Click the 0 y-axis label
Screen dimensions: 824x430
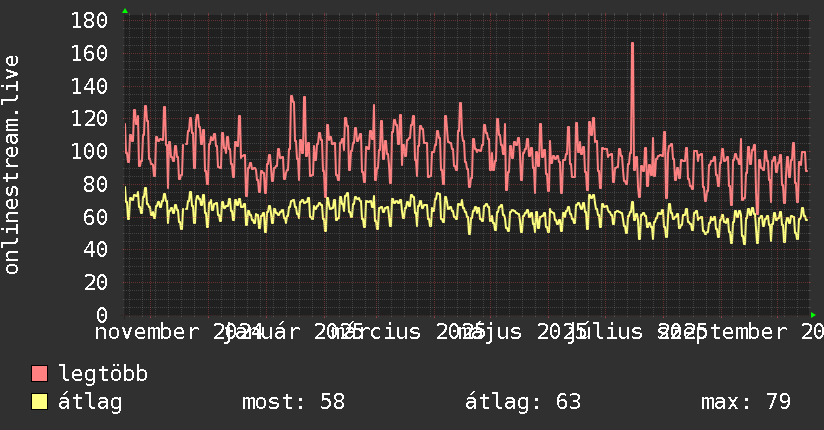coord(102,315)
